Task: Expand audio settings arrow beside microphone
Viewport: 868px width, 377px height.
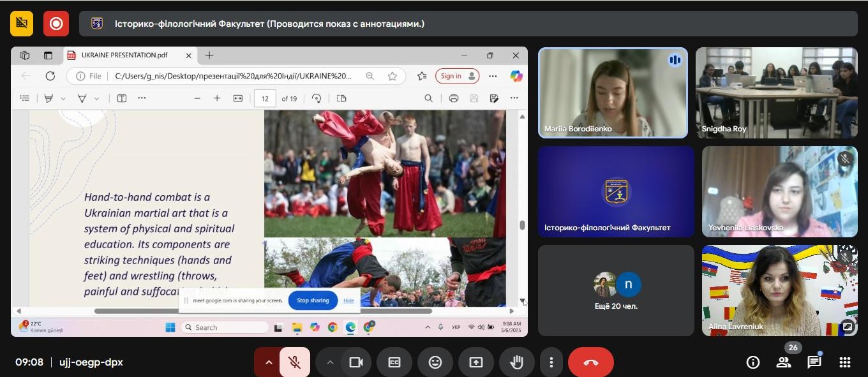Action: pos(268,362)
